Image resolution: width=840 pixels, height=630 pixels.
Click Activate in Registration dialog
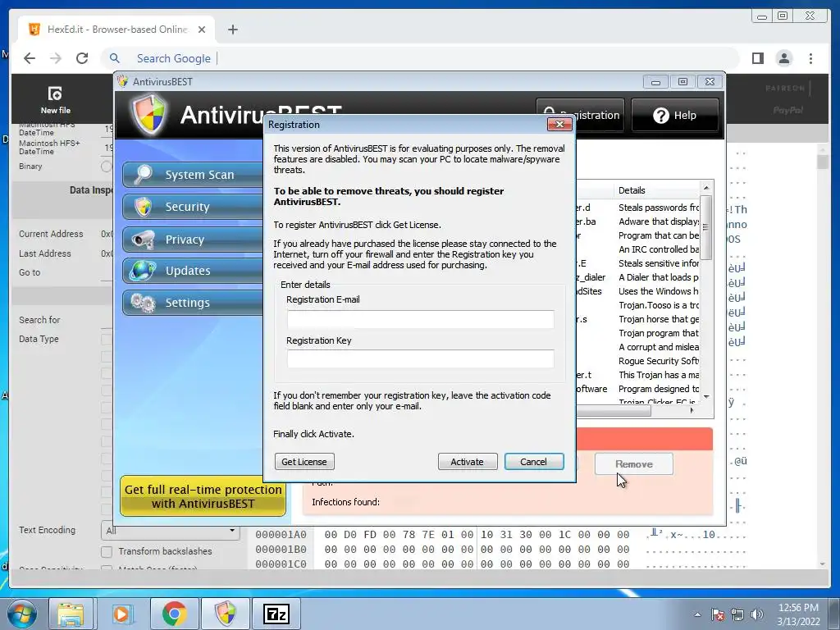tap(467, 462)
